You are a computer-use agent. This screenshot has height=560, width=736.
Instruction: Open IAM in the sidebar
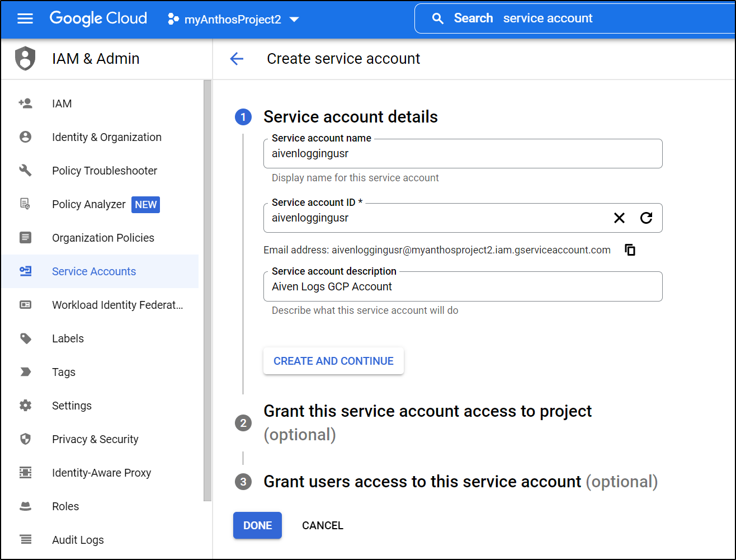(x=100, y=103)
